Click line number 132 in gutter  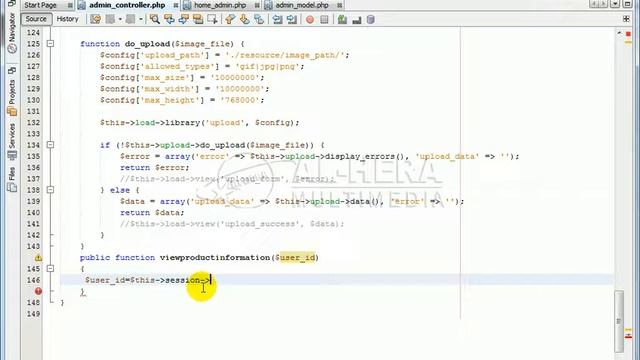pyautogui.click(x=33, y=122)
